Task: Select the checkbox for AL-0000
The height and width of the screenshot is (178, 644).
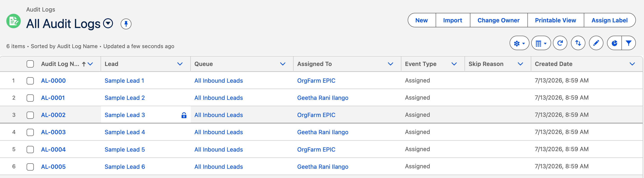Action: click(30, 81)
